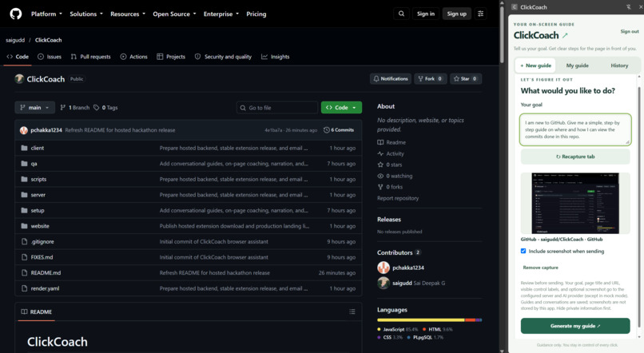Viewport: 644px width, 353px height.
Task: Open the Projects tab
Action: [171, 57]
